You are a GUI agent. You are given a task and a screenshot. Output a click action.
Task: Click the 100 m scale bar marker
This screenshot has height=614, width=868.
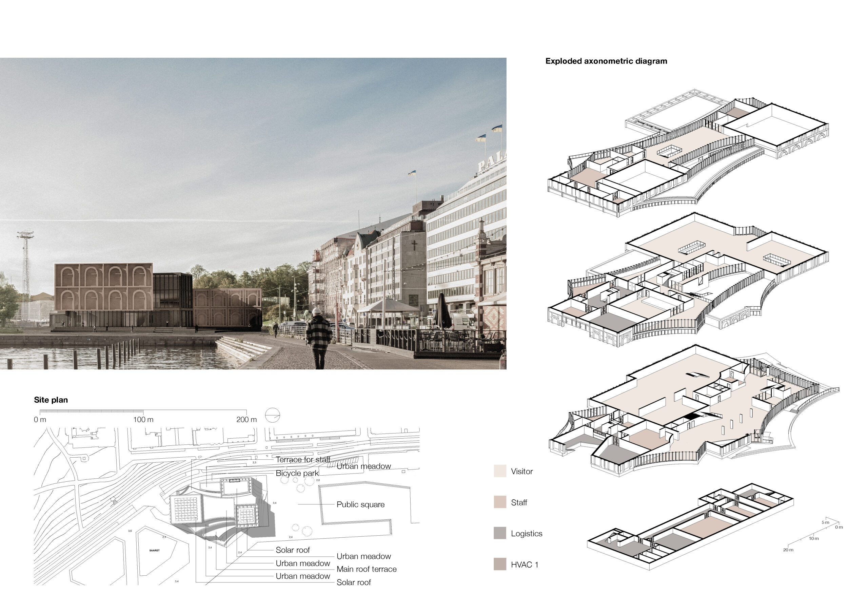pyautogui.click(x=143, y=419)
